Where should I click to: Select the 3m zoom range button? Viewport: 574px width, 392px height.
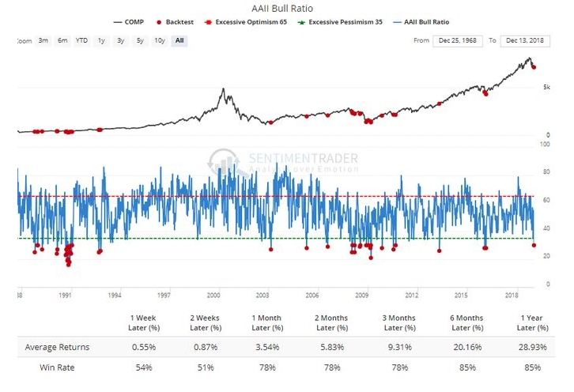(43, 40)
